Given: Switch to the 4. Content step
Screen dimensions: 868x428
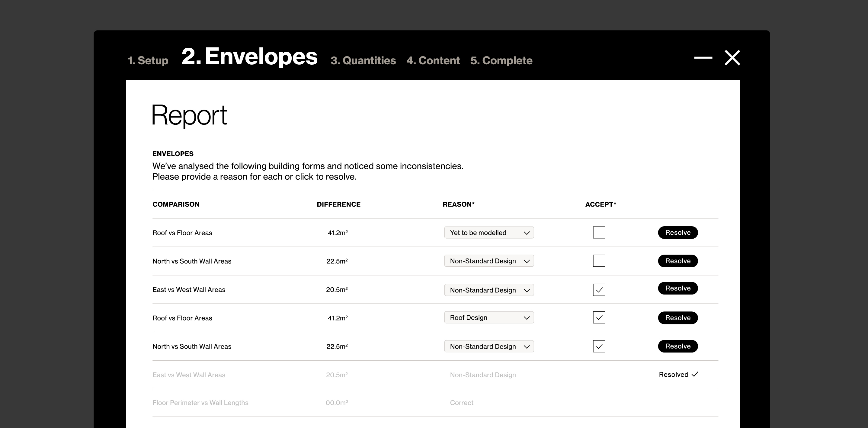Looking at the screenshot, I should (x=433, y=61).
